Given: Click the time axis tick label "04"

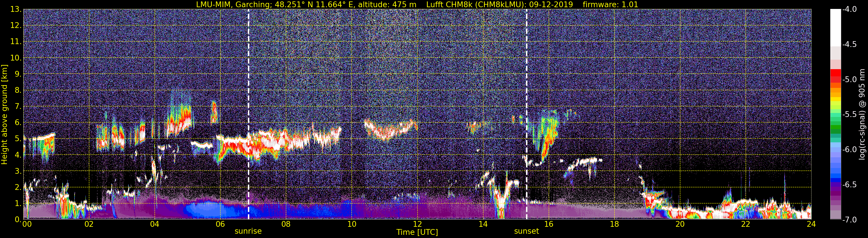Looking at the screenshot, I should coord(154,224).
